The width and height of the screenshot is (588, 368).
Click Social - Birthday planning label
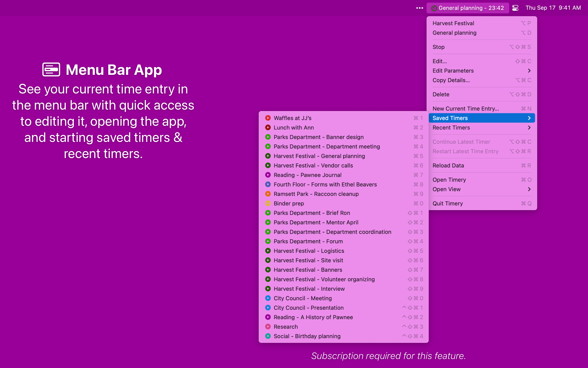307,336
